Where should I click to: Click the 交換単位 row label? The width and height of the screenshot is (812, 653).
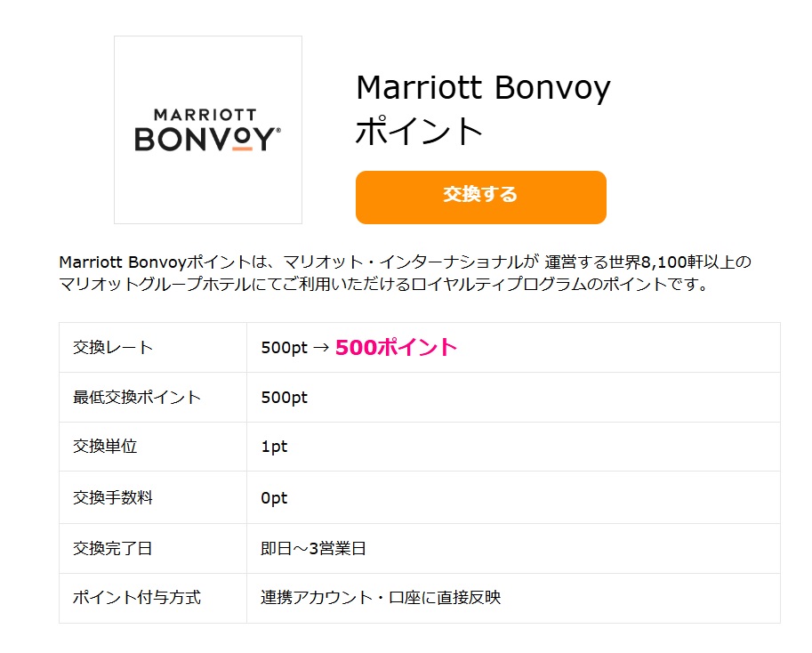pos(105,447)
